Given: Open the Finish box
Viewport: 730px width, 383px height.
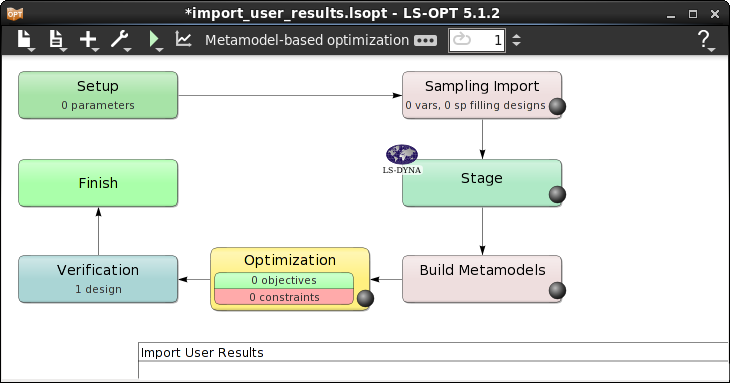Looking at the screenshot, I should tap(98, 183).
